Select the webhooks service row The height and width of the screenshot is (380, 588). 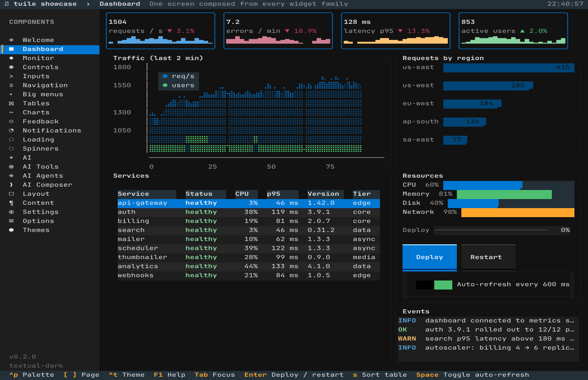click(248, 276)
